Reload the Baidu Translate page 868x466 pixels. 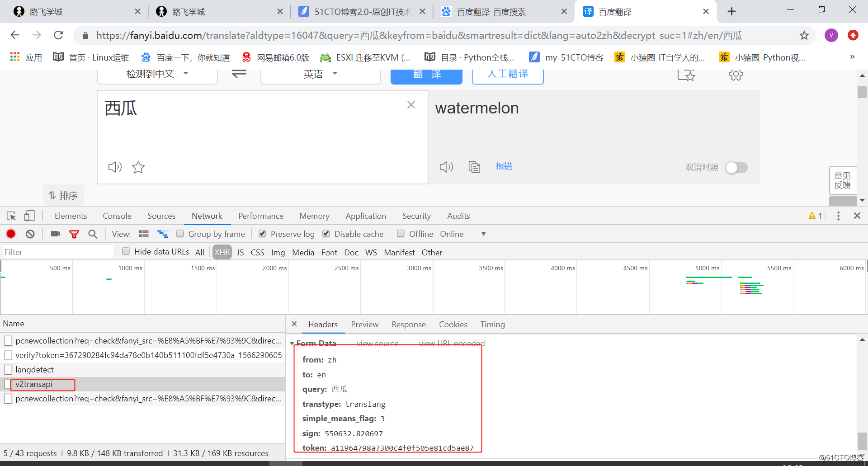pos(58,35)
